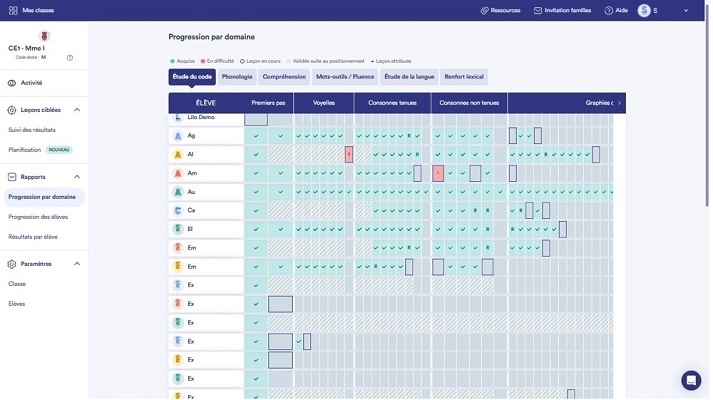Click Lilo Demo's lesson-in-progress cell

(x=256, y=120)
